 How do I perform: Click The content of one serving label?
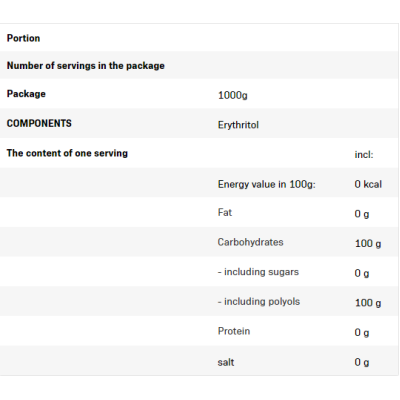pyautogui.click(x=67, y=153)
